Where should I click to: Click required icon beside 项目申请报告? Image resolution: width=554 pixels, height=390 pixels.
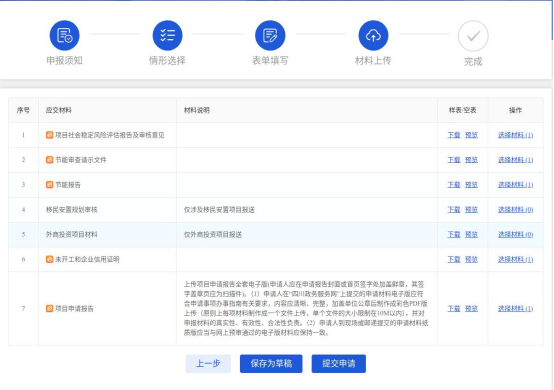[x=49, y=308]
